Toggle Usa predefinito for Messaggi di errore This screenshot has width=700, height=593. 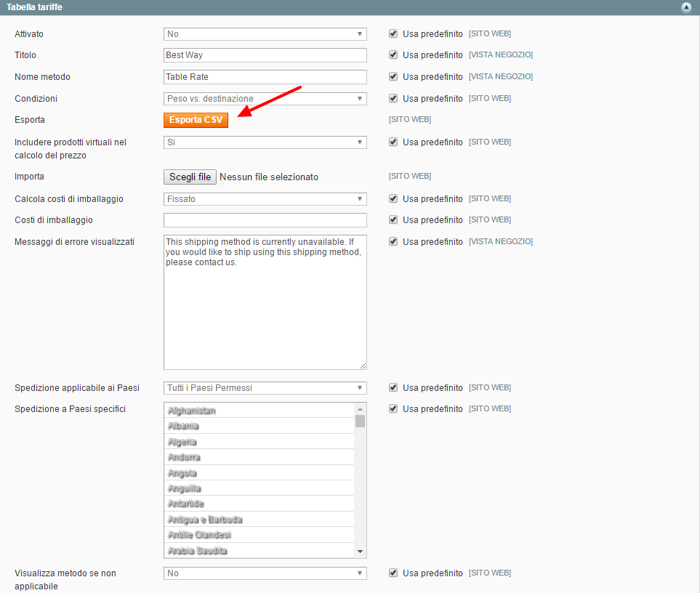(393, 242)
